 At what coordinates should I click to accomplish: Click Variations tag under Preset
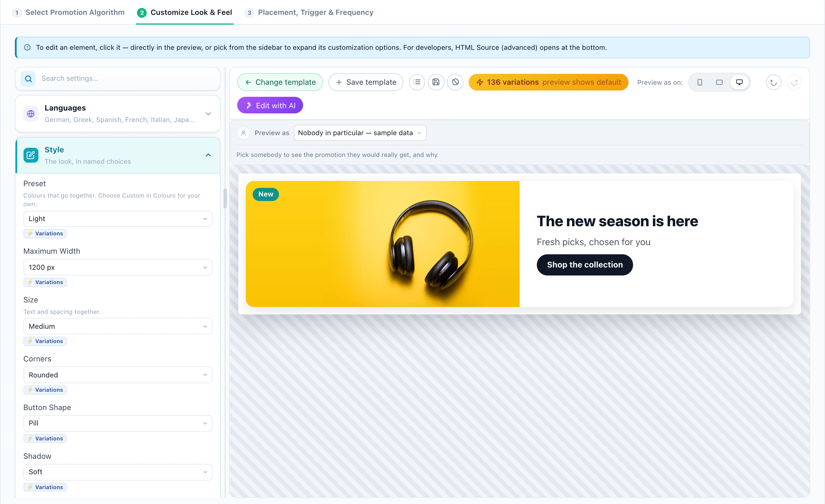(45, 234)
